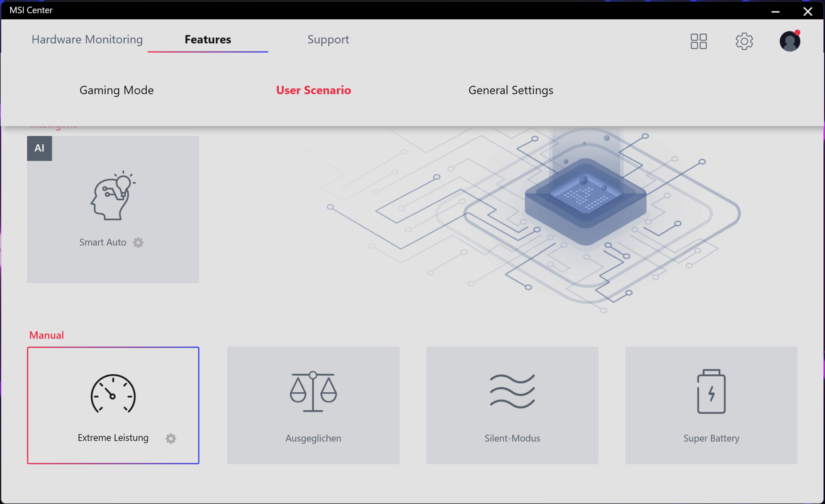Click the Super Battery charging icon
The height and width of the screenshot is (504, 825).
point(711,391)
